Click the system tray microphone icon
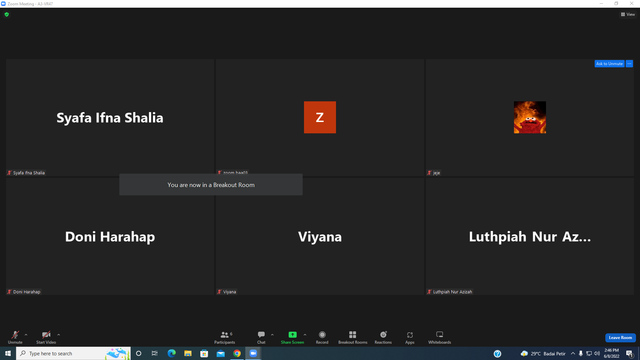The height and width of the screenshot is (360, 640). (x=581, y=353)
